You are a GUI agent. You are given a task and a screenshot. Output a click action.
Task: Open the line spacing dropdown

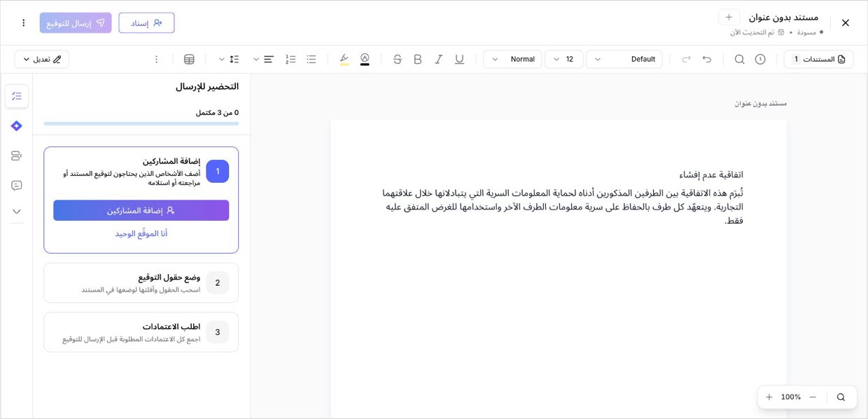click(228, 60)
